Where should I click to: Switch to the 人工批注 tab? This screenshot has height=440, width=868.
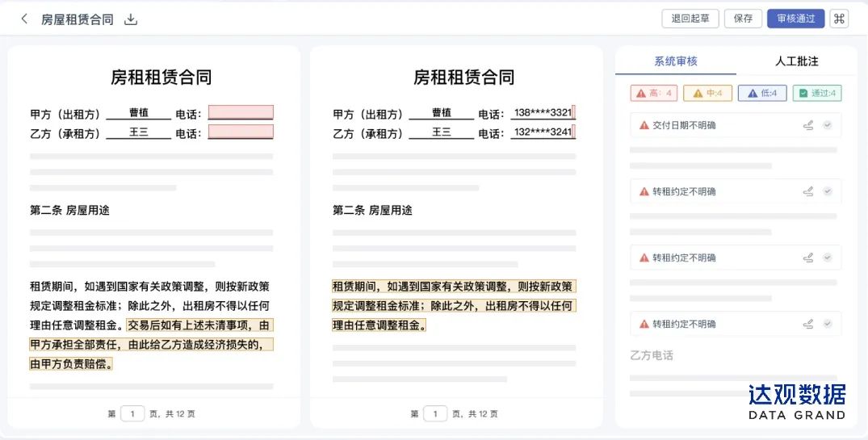[x=796, y=61]
